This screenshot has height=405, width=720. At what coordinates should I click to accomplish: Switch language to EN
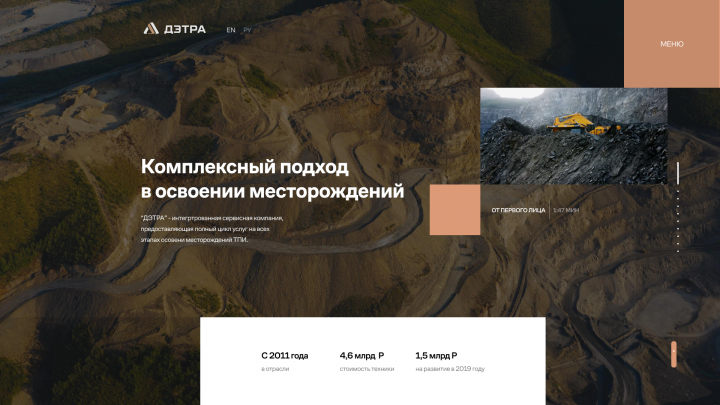[x=231, y=30]
